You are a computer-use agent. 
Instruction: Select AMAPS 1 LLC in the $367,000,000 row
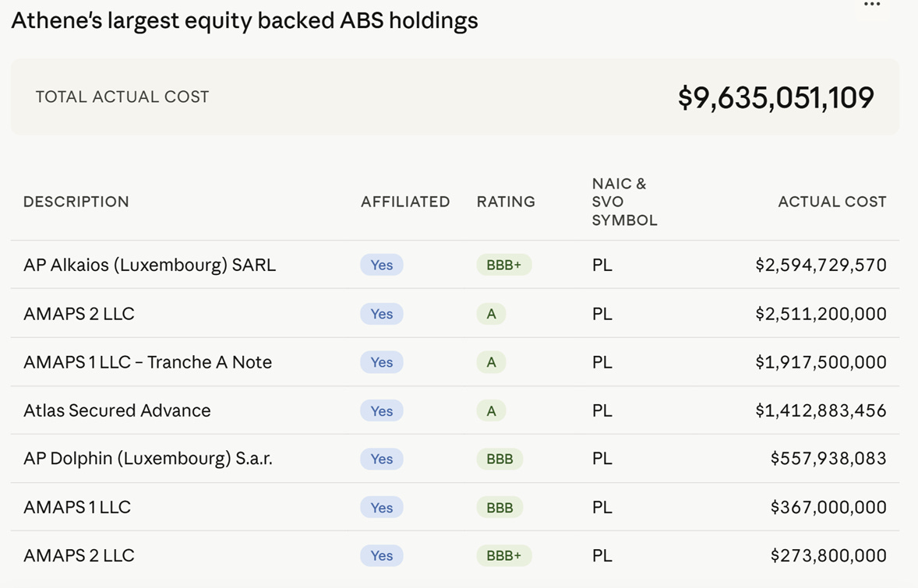77,507
